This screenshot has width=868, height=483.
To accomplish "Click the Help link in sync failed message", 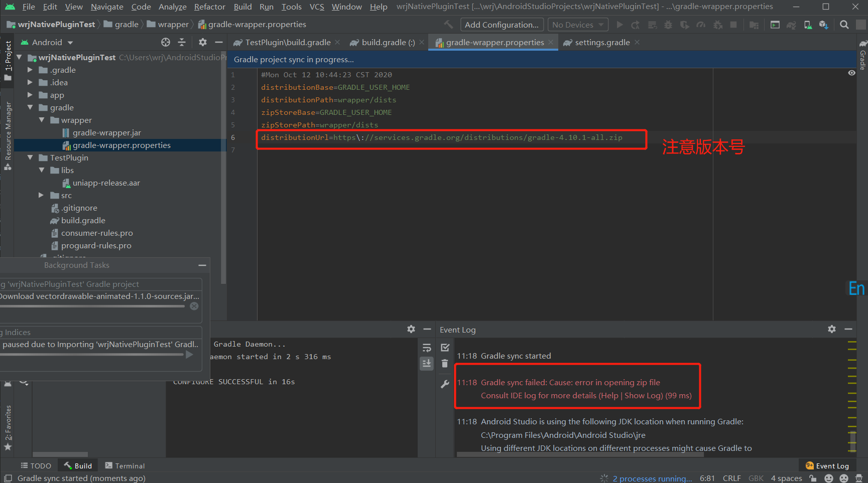I will click(609, 395).
